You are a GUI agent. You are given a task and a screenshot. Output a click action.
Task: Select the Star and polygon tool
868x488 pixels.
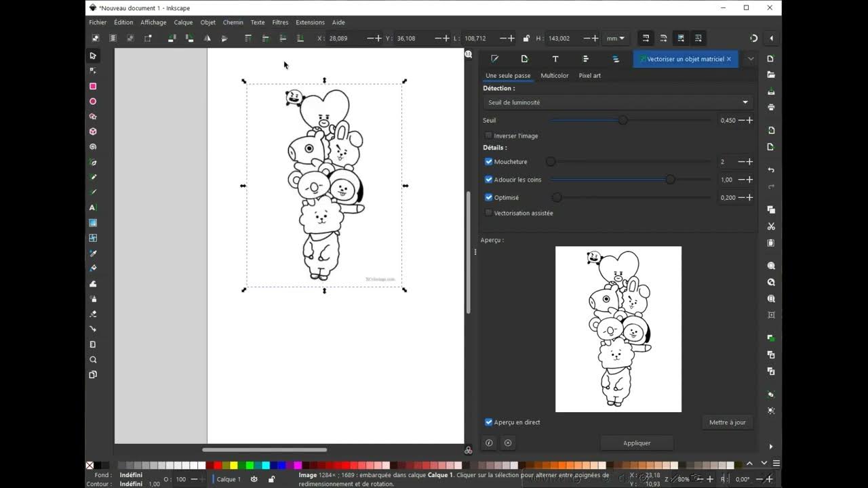click(x=93, y=117)
